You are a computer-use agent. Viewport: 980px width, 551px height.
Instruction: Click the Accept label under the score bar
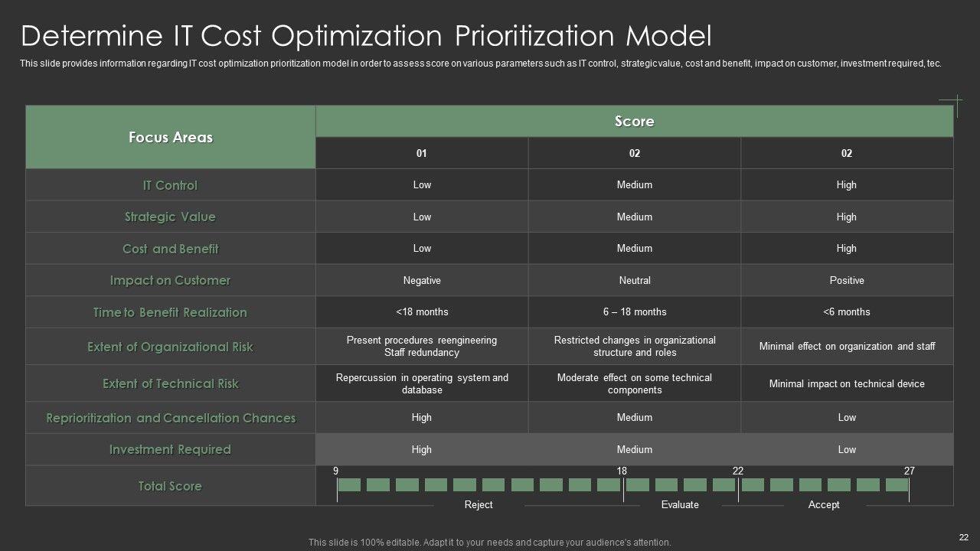(824, 505)
